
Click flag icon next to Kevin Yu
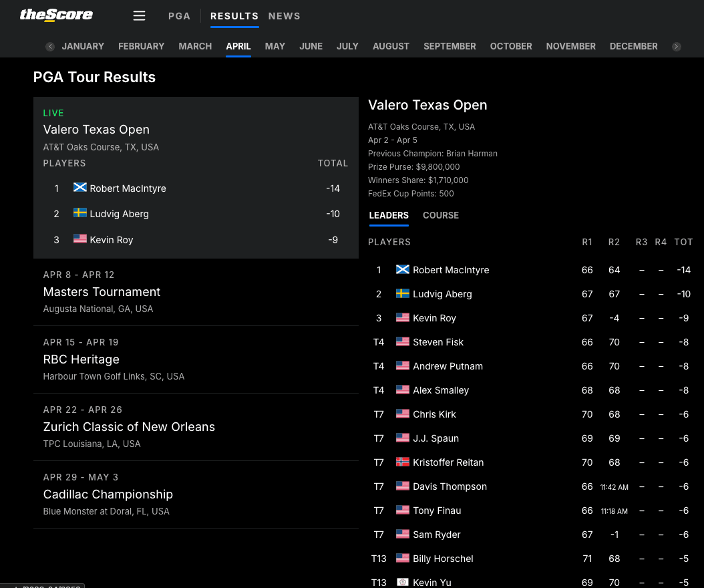click(403, 582)
